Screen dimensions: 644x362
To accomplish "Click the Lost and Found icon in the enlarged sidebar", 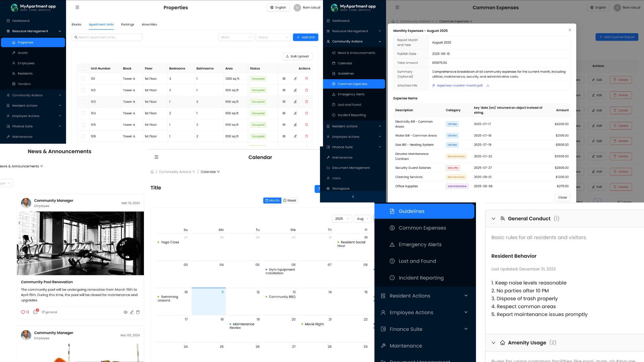I will pyautogui.click(x=392, y=261).
